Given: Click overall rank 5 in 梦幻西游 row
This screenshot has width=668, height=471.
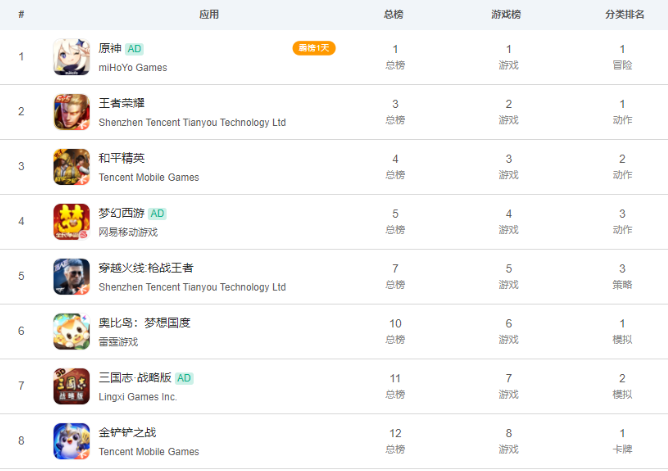Looking at the screenshot, I should (x=395, y=214).
